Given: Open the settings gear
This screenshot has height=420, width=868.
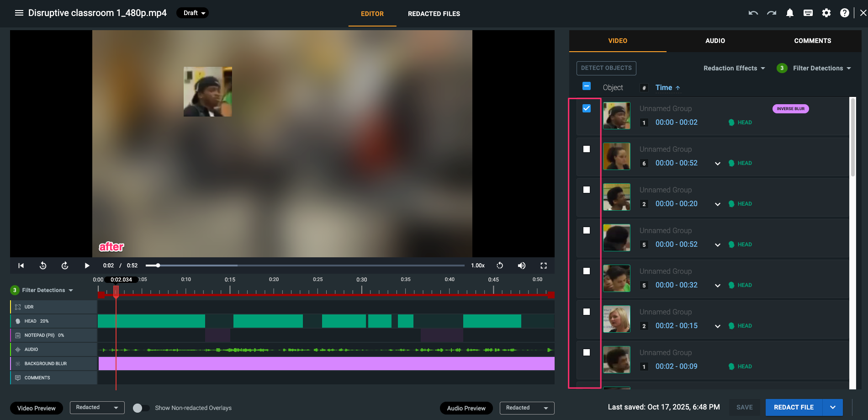Looking at the screenshot, I should click(x=826, y=13).
